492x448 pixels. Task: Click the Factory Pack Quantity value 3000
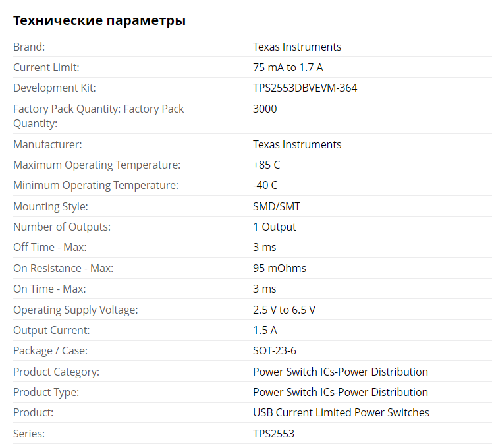[265, 109]
